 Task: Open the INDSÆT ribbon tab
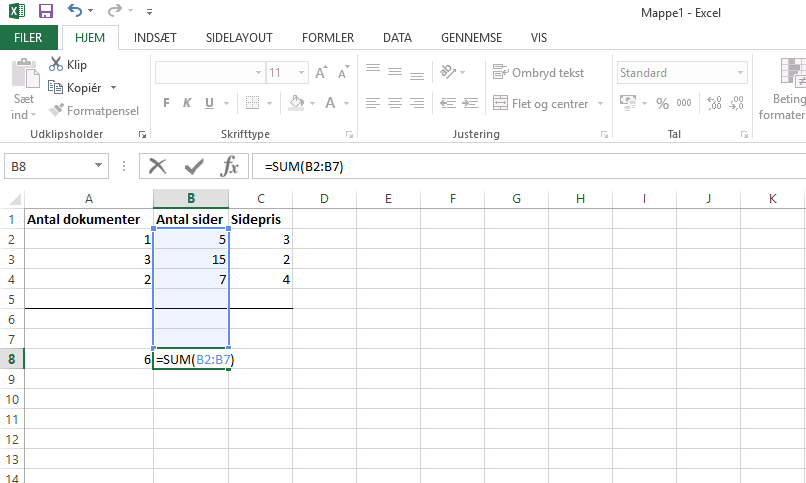tap(155, 38)
